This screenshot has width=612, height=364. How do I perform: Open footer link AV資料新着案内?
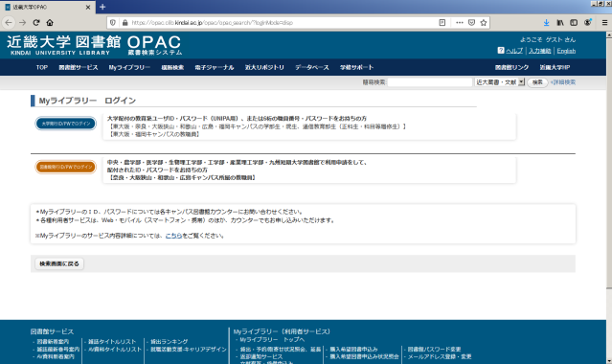click(x=56, y=356)
